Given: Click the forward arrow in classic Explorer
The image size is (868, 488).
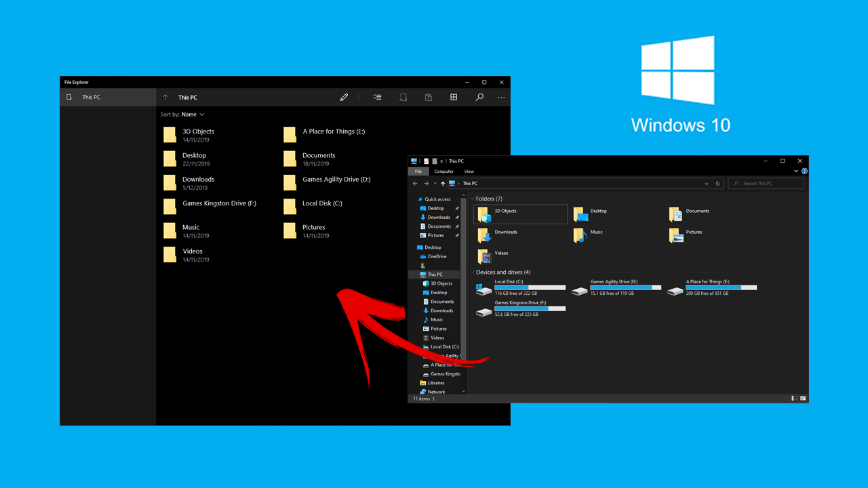Looking at the screenshot, I should tap(427, 184).
